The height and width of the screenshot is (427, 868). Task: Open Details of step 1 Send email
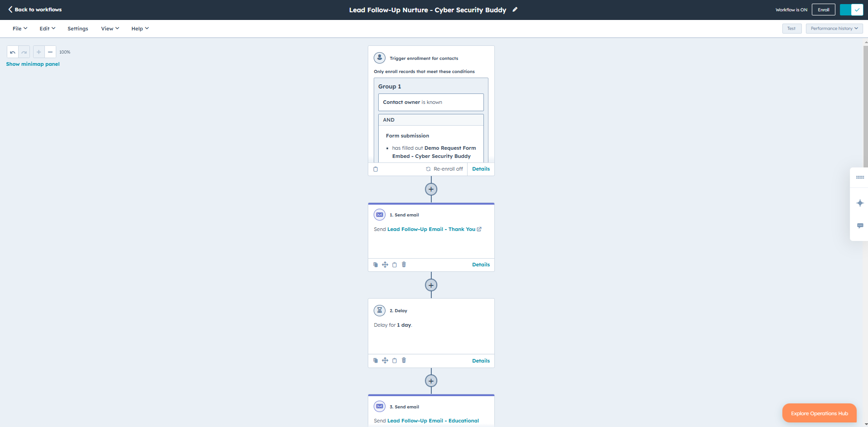[x=481, y=265]
